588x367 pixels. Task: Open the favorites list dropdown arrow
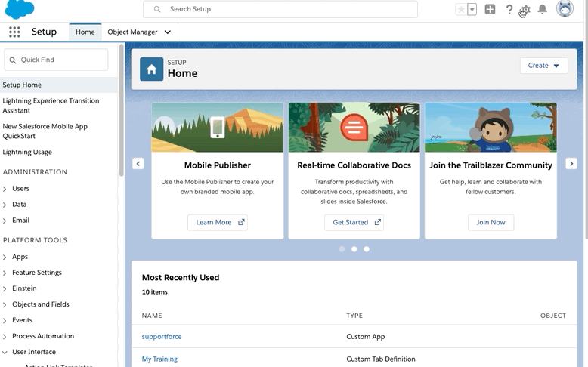coord(472,9)
